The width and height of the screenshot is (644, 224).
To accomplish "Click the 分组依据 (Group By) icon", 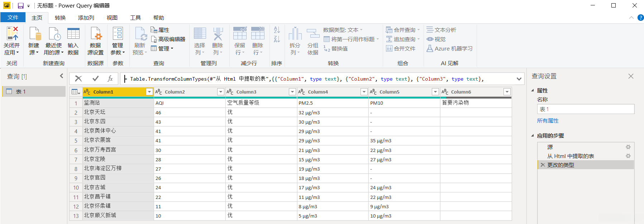I will [x=313, y=33].
